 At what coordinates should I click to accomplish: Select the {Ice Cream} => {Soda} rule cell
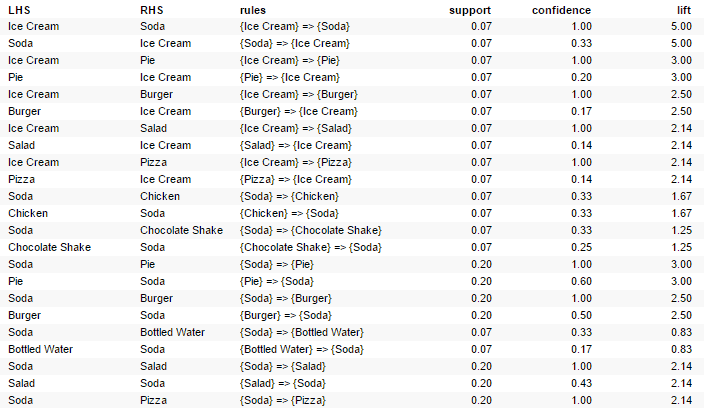pyautogui.click(x=295, y=27)
